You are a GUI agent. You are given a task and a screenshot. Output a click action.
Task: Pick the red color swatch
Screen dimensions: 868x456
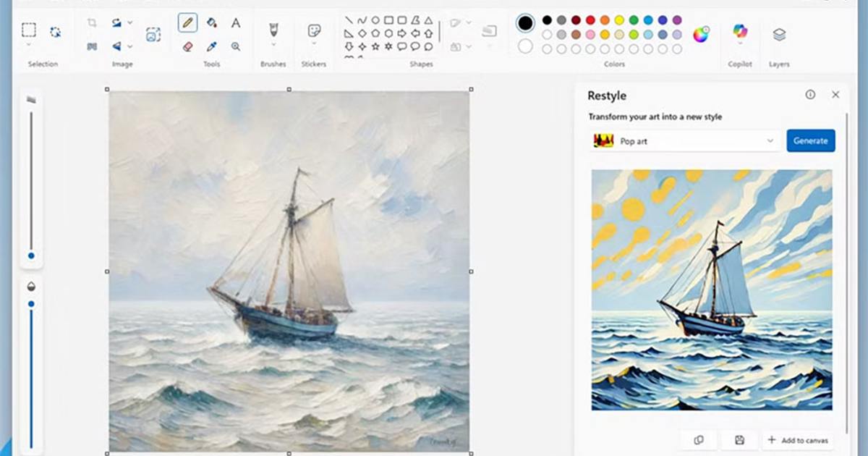point(590,20)
